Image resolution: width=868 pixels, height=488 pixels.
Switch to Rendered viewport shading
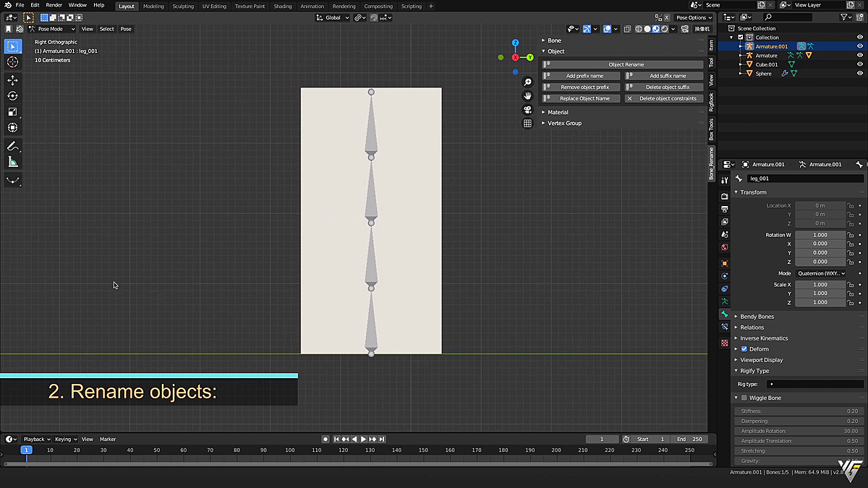click(664, 29)
